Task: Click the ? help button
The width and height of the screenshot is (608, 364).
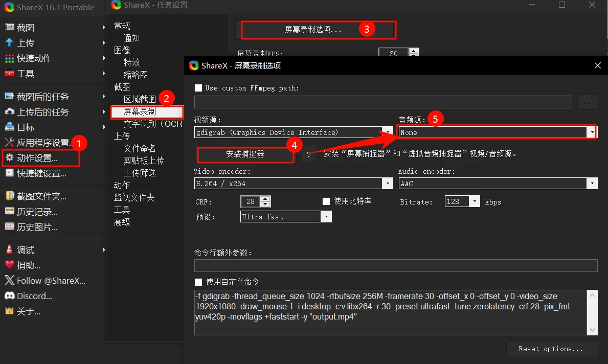Action: [x=309, y=154]
